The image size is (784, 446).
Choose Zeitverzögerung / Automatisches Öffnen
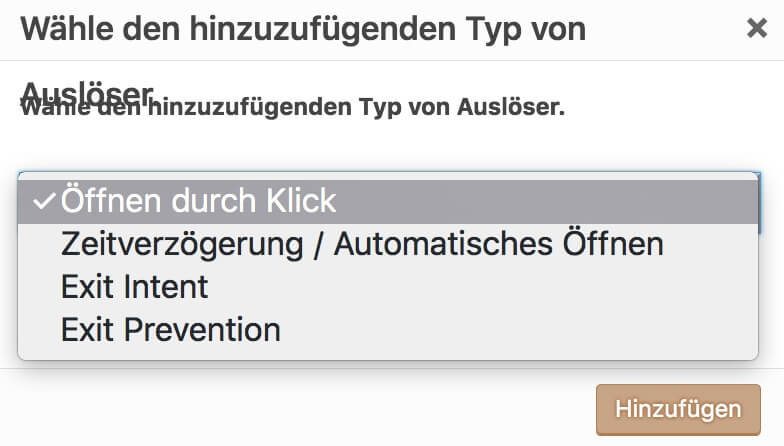click(x=361, y=244)
